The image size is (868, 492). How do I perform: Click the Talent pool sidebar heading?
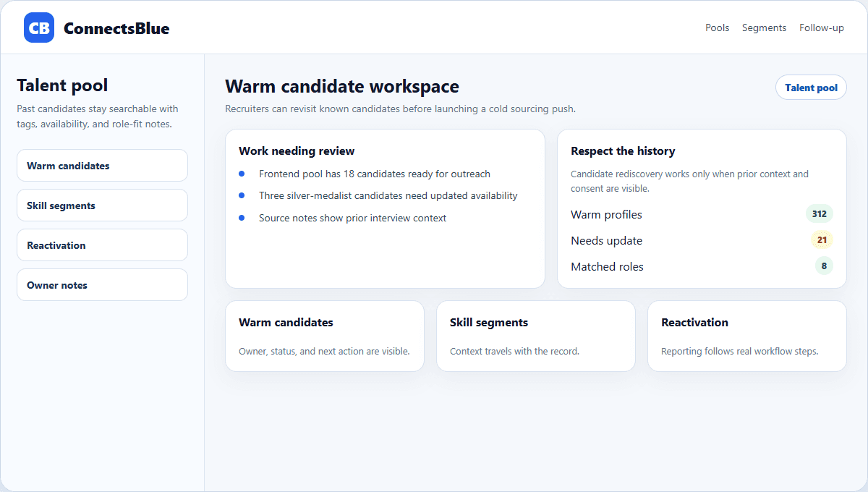click(x=62, y=85)
